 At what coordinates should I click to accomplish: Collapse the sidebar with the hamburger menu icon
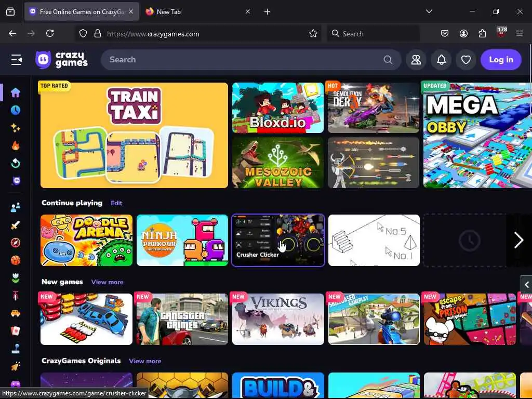(16, 60)
